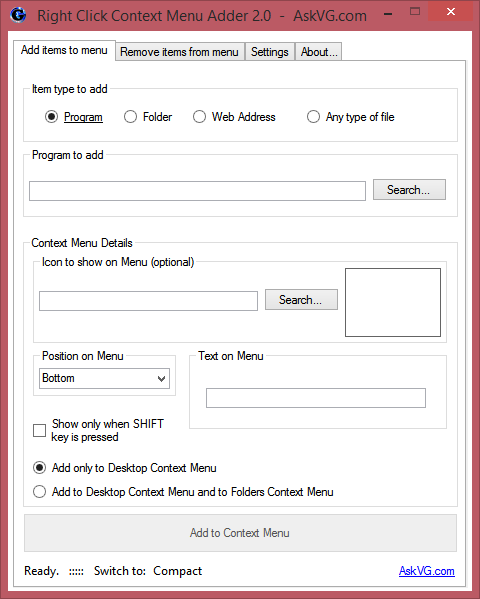Open the Remove items from menu tab
Screen dimensions: 480x599
pyautogui.click(x=180, y=52)
